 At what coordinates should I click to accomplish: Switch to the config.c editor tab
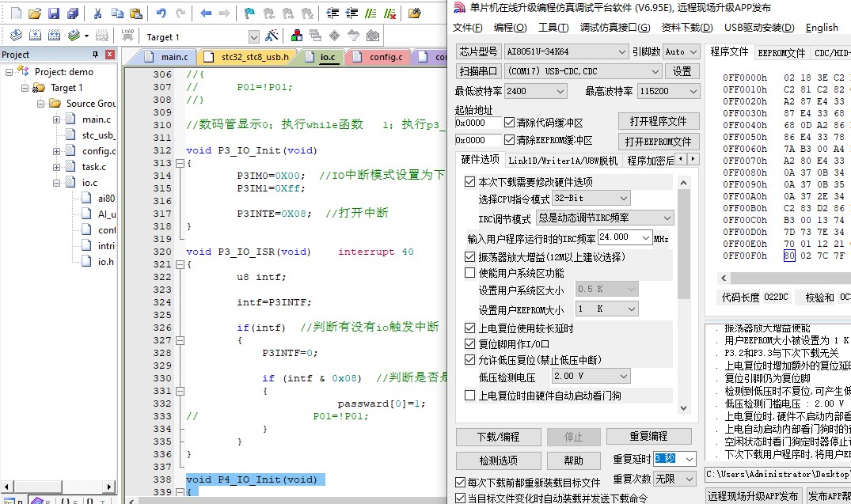point(386,57)
